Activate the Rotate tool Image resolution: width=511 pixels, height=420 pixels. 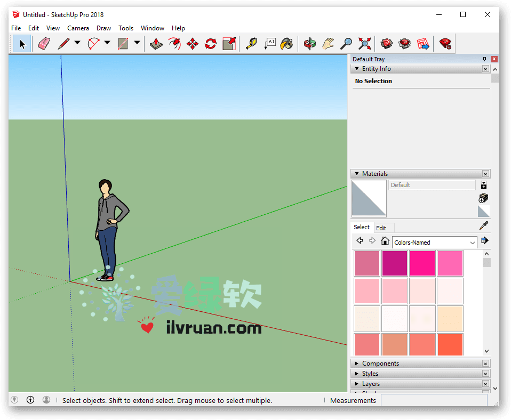(211, 44)
